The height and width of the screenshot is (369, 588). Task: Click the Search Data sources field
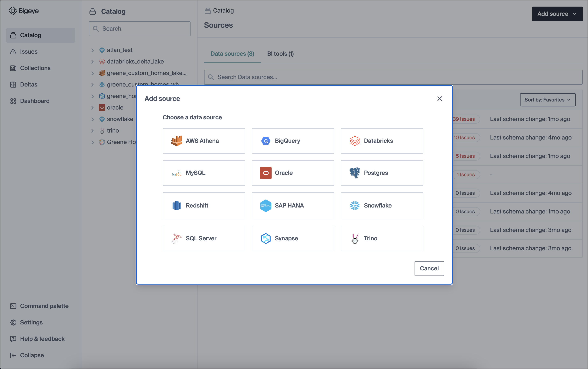[x=393, y=77]
